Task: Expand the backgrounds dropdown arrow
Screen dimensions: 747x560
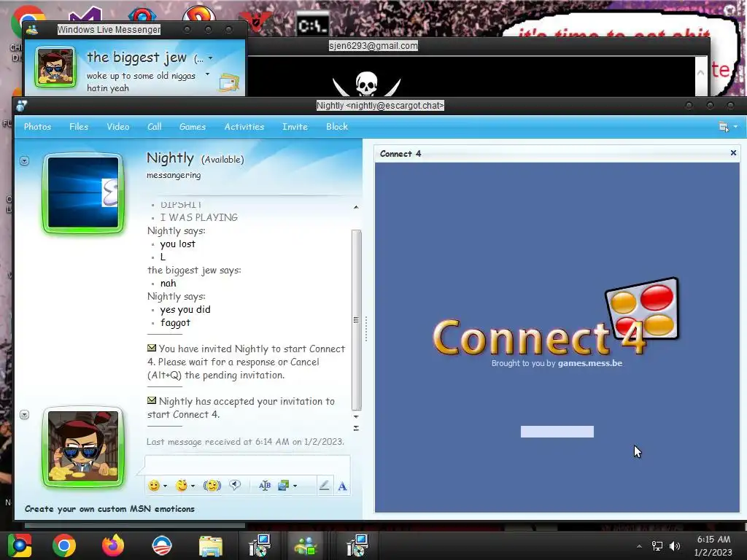Action: coord(295,486)
